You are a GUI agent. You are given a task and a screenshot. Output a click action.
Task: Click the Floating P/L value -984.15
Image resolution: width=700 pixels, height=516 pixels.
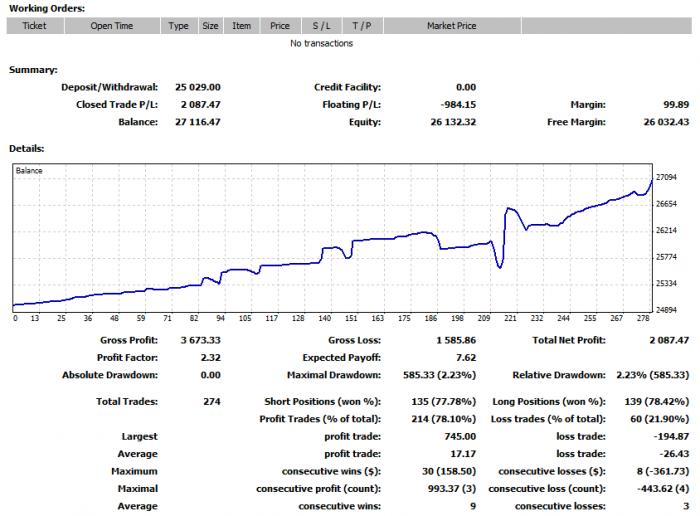[x=458, y=104]
